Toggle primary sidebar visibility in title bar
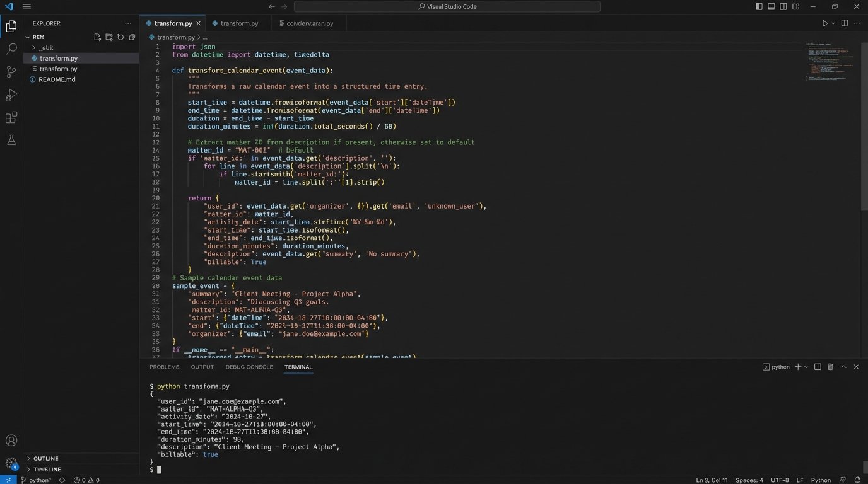Image resolution: width=868 pixels, height=484 pixels. tap(759, 6)
